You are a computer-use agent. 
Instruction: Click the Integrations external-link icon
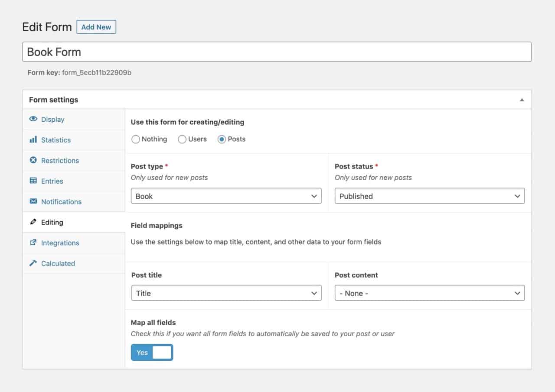33,243
